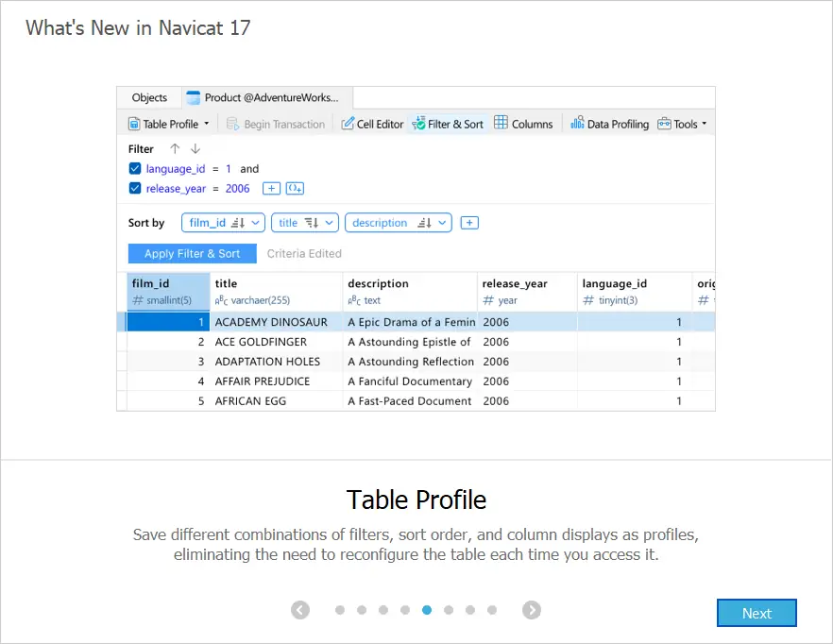This screenshot has height=644, width=833.
Task: Switch to the Objects tab
Action: [149, 97]
